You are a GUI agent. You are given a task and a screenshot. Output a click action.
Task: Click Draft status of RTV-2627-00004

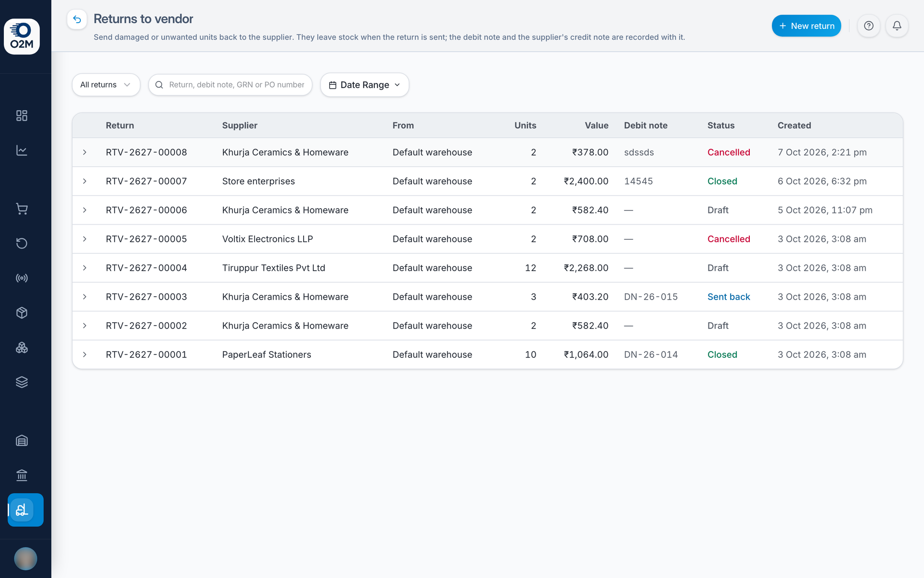tap(718, 268)
